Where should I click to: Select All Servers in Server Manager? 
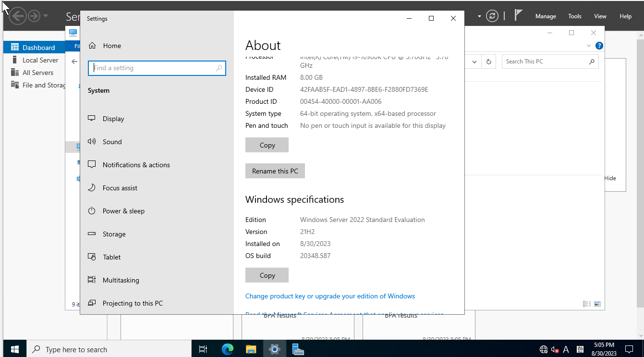pos(34,73)
